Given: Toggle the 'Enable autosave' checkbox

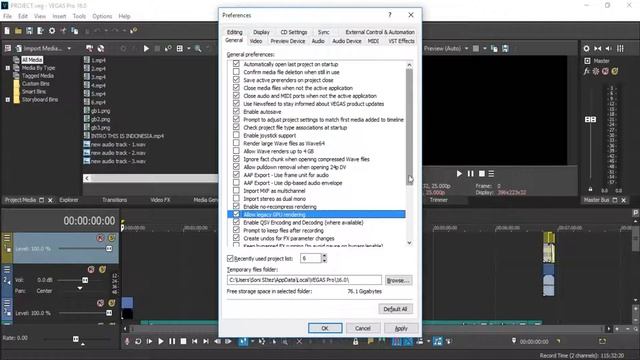Looking at the screenshot, I should tap(236, 111).
